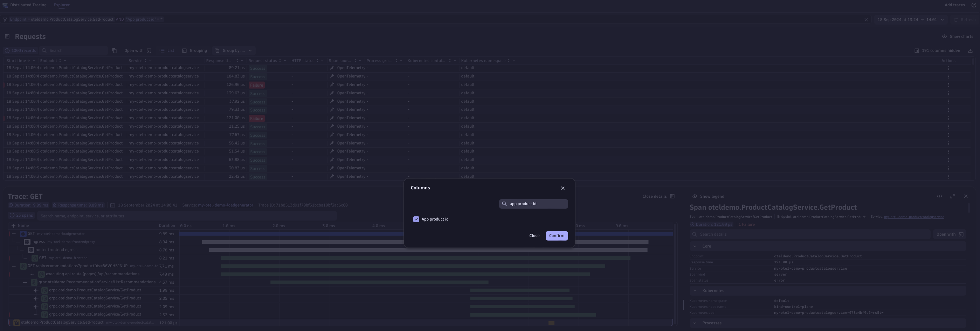Open the actions menu for the first request row
The width and height of the screenshot is (980, 331).
tap(949, 68)
